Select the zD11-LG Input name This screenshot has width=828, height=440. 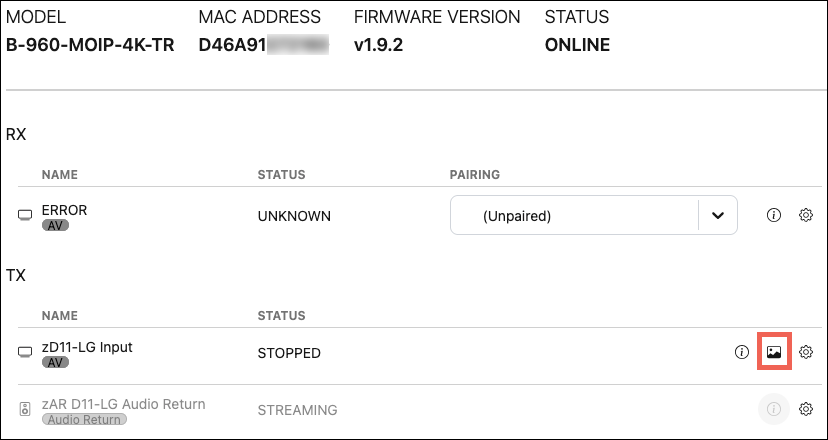[x=87, y=347]
